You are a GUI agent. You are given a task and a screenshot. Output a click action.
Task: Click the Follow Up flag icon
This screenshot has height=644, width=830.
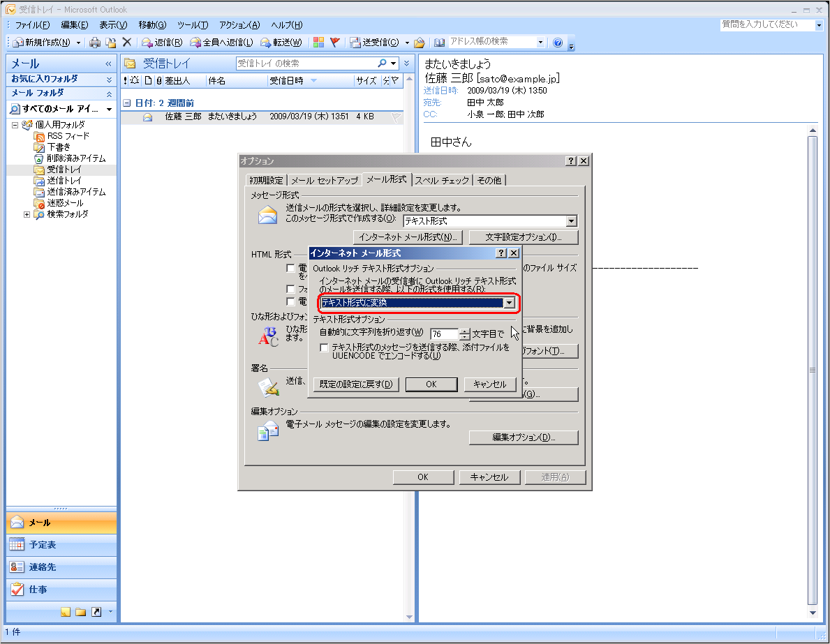[334, 43]
